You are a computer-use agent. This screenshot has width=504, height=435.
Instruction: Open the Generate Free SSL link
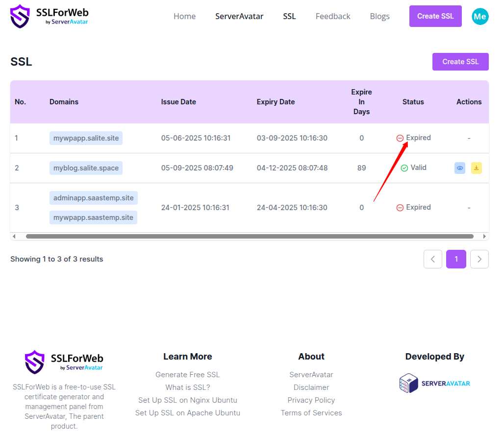pyautogui.click(x=187, y=374)
